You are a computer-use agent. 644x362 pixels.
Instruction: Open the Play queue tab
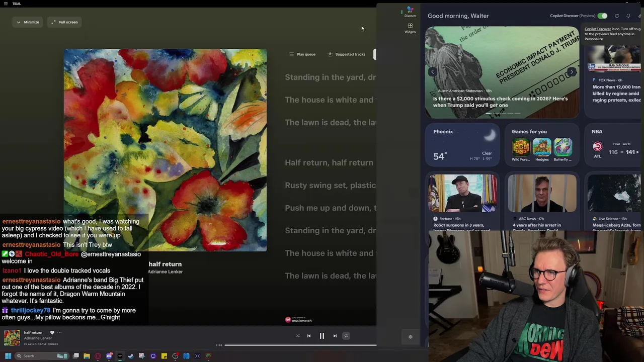(x=302, y=54)
